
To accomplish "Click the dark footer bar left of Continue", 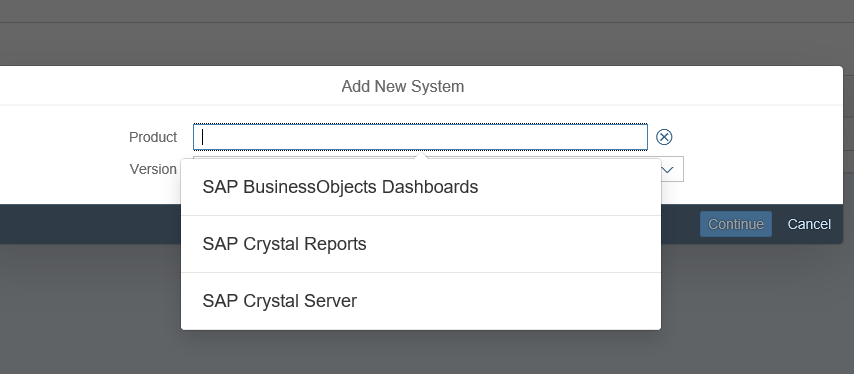I will (90, 224).
